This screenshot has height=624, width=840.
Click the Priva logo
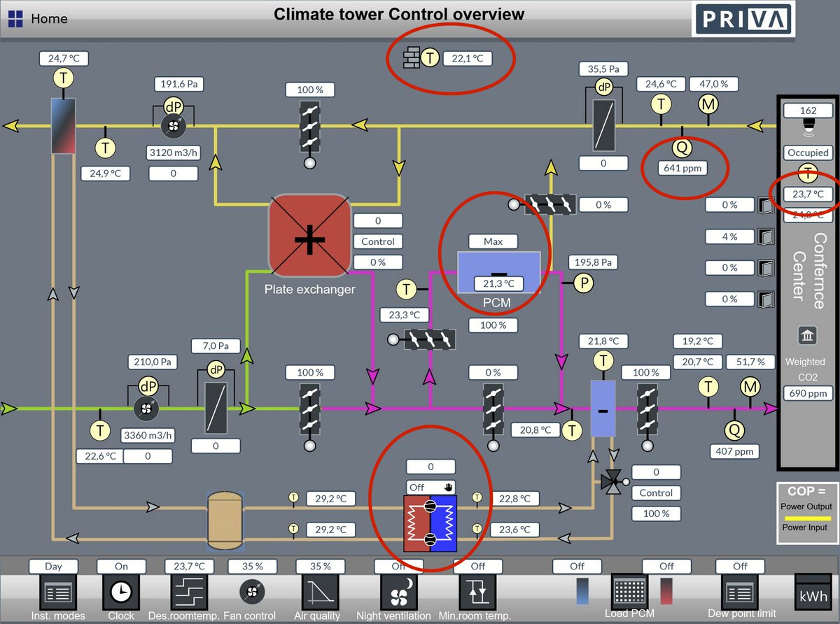pos(743,18)
